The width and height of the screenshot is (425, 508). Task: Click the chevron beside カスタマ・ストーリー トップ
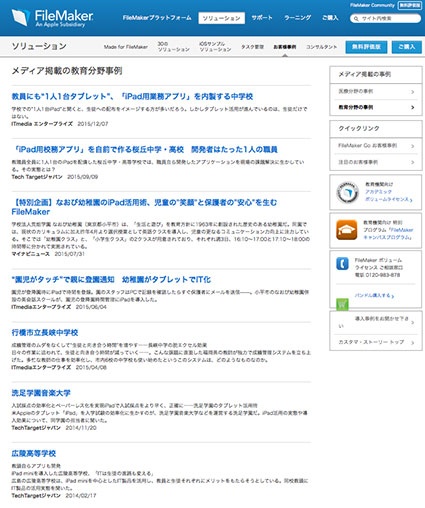[x=413, y=342]
